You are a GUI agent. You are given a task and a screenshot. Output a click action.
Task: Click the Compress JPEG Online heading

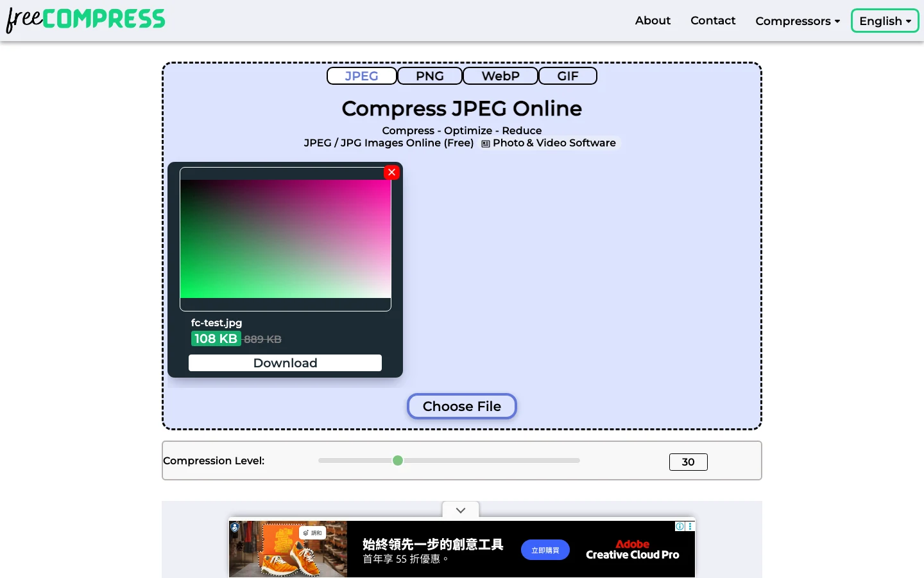(462, 109)
